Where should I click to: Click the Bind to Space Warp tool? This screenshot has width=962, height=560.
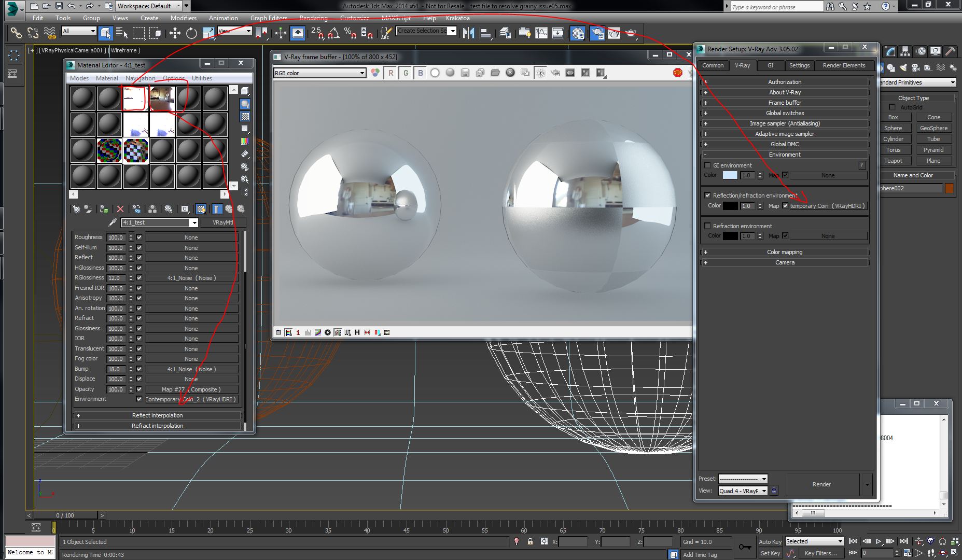point(50,33)
